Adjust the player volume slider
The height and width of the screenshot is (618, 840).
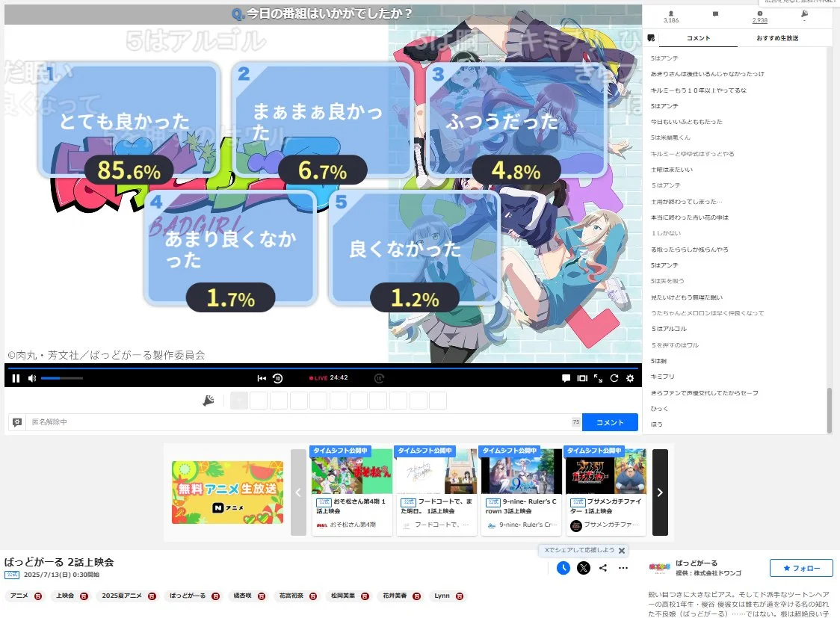pos(61,378)
